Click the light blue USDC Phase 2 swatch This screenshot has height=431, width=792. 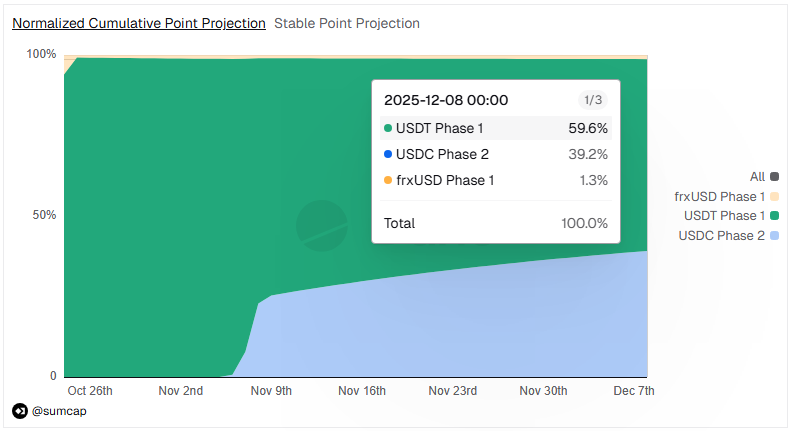(x=774, y=235)
